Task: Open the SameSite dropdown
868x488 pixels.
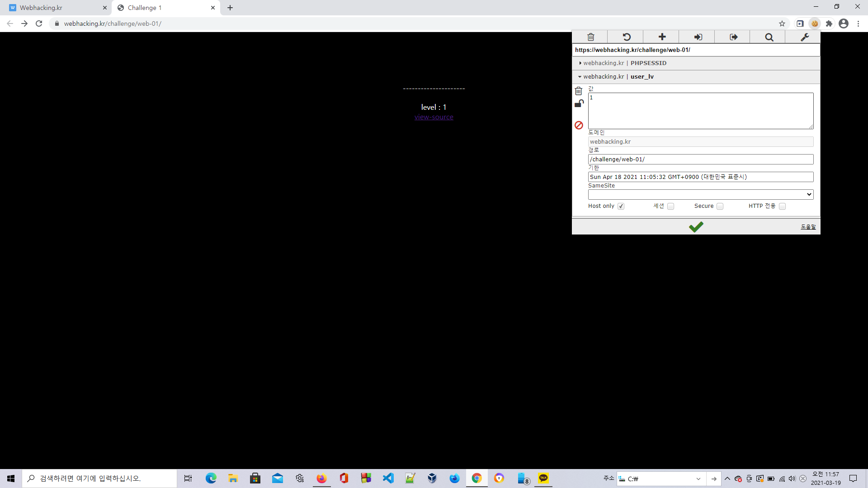Action: click(700, 194)
